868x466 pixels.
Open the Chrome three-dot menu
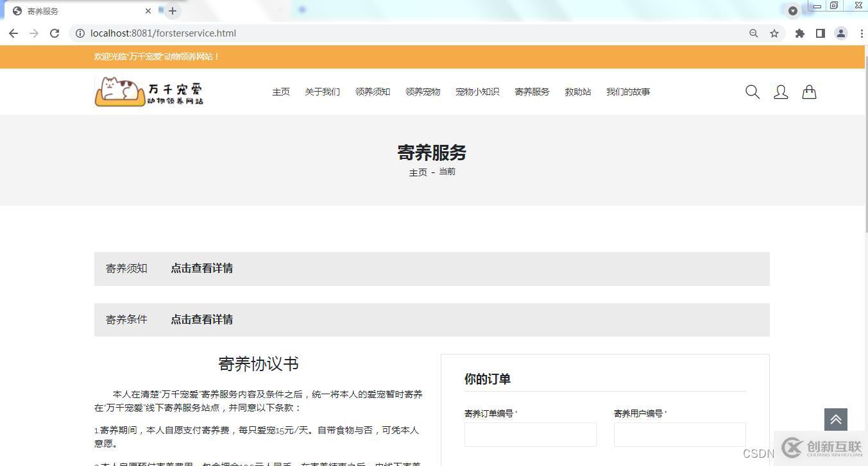(861, 33)
